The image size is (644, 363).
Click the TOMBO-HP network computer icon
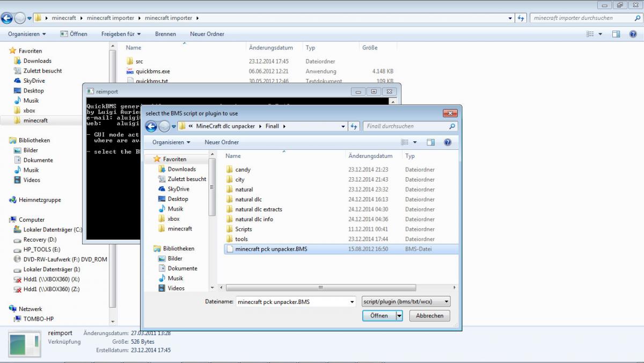[x=18, y=319]
